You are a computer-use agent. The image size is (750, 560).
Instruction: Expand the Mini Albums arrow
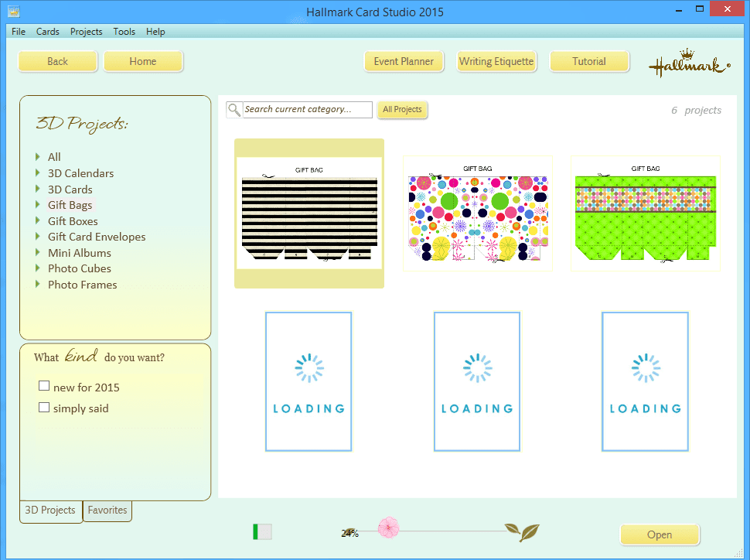pos(38,251)
